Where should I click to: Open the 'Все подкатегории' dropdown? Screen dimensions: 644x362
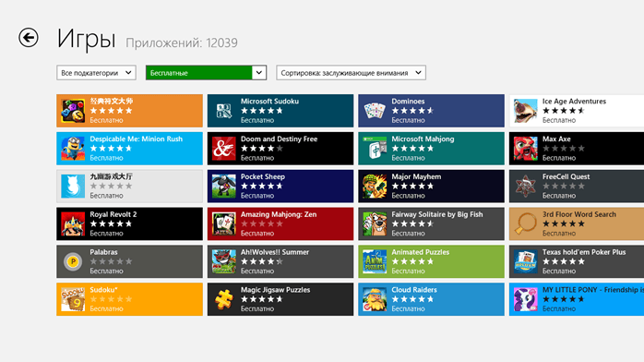pos(96,73)
